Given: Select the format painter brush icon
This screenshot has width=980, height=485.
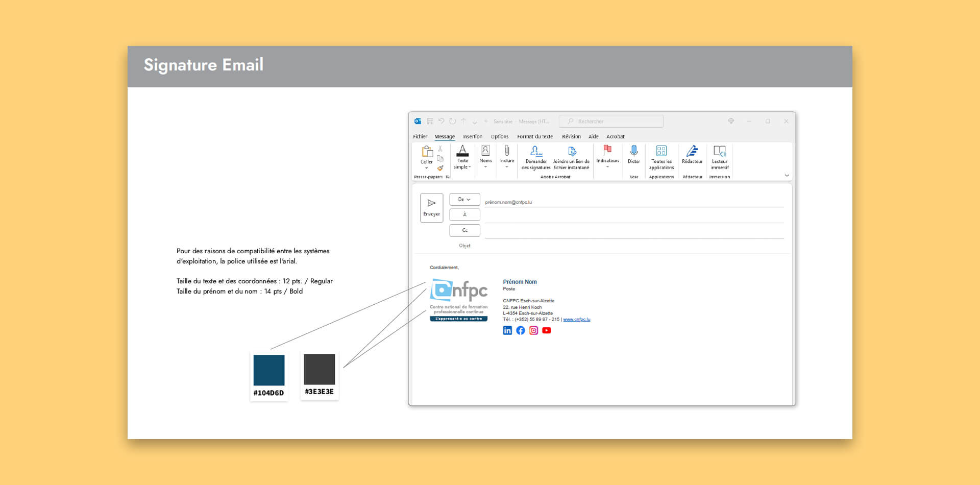Looking at the screenshot, I should tap(440, 168).
